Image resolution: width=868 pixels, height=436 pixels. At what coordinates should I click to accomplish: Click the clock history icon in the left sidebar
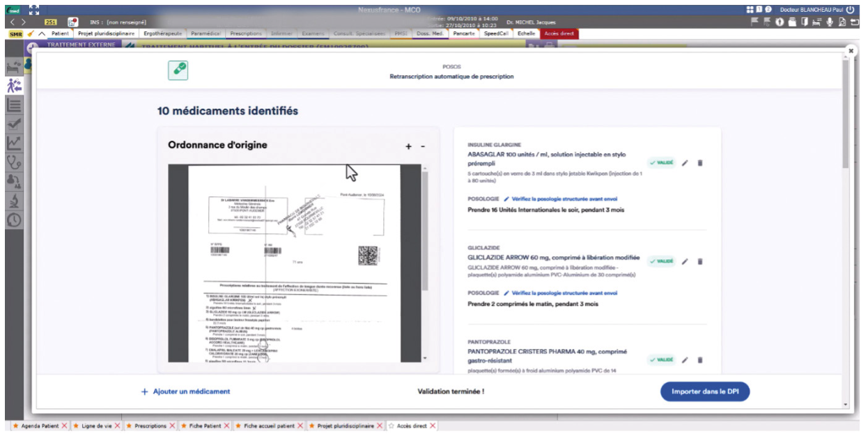tap(14, 220)
